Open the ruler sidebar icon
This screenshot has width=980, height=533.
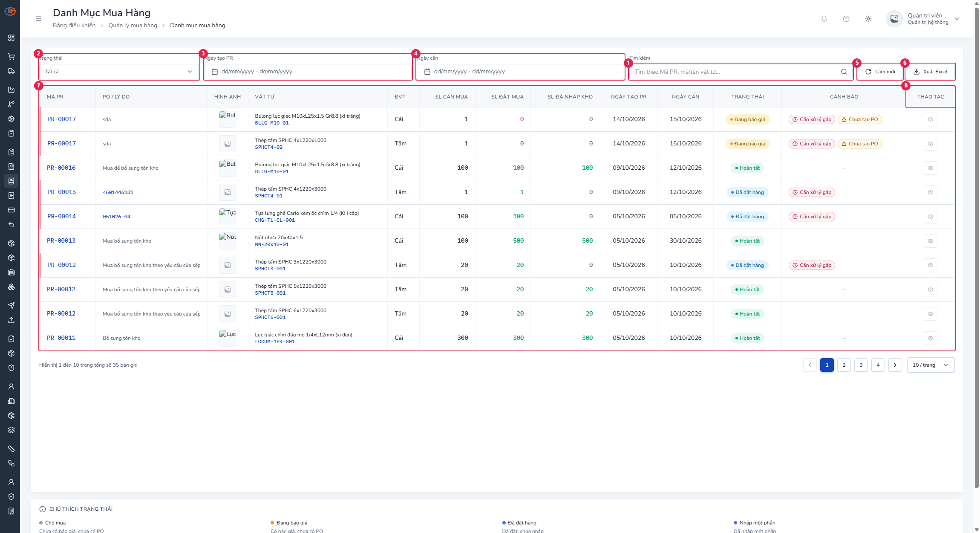(11, 449)
